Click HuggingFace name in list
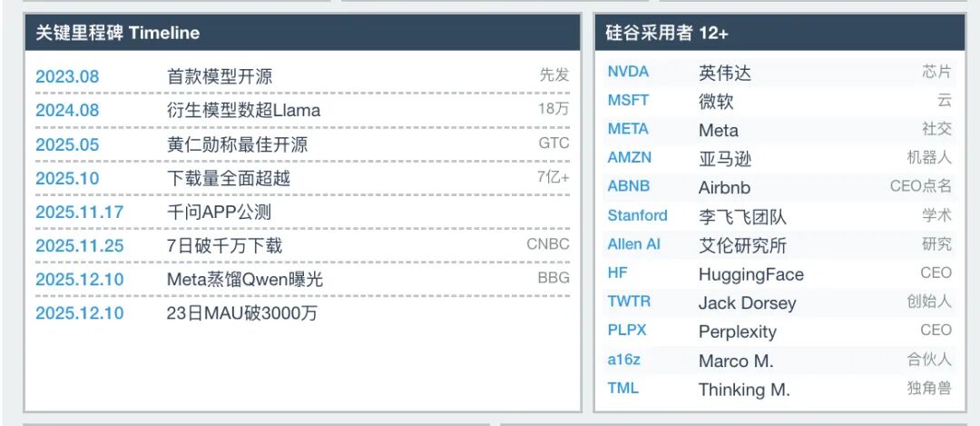Viewport: 980px width, 426px height. pyautogui.click(x=751, y=274)
